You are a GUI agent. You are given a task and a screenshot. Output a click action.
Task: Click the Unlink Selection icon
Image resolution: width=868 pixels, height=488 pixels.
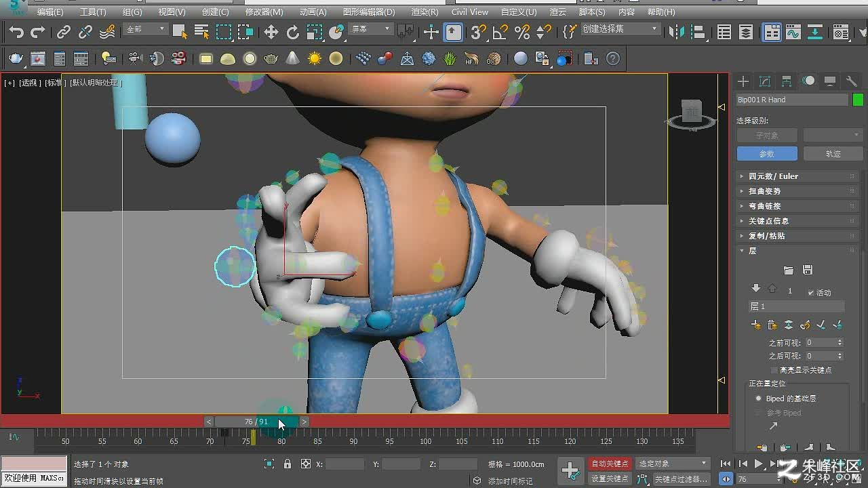pos(85,32)
